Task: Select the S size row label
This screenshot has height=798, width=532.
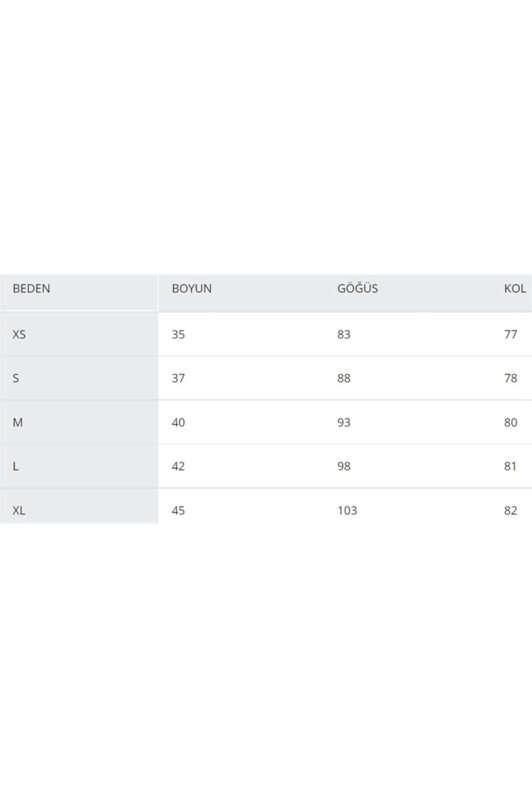Action: click(x=16, y=378)
